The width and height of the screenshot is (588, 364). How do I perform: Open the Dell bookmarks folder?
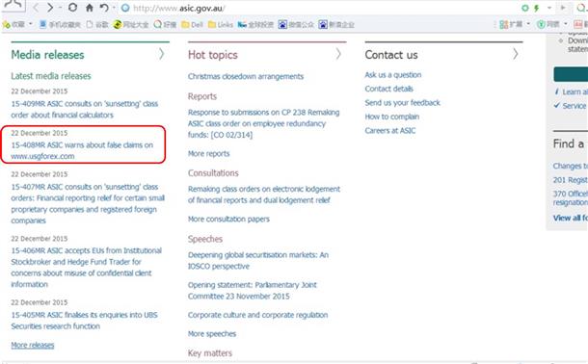[x=192, y=25]
